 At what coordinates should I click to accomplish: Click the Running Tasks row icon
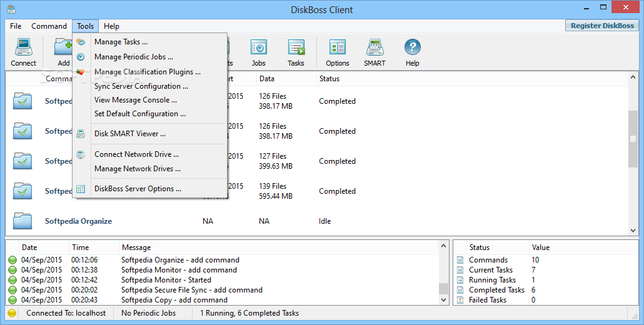[460, 280]
